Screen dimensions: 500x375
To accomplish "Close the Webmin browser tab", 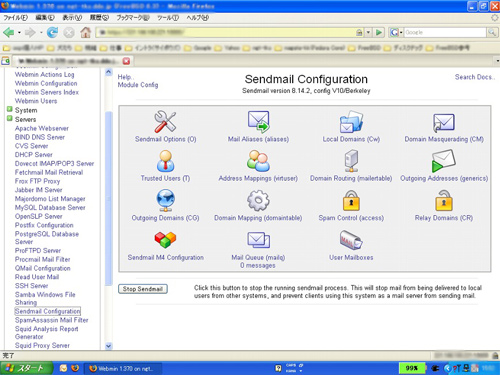I will [x=126, y=61].
